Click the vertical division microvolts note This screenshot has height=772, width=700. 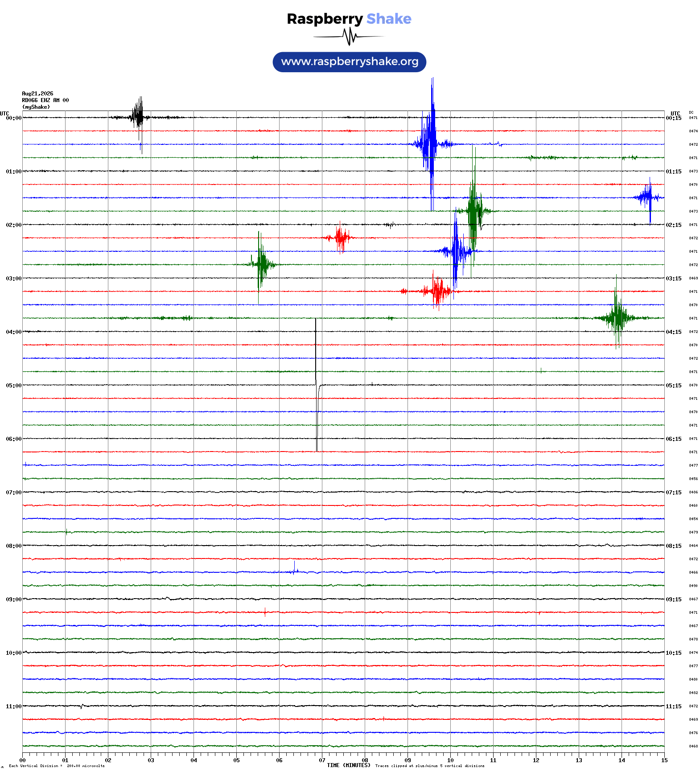click(x=57, y=766)
